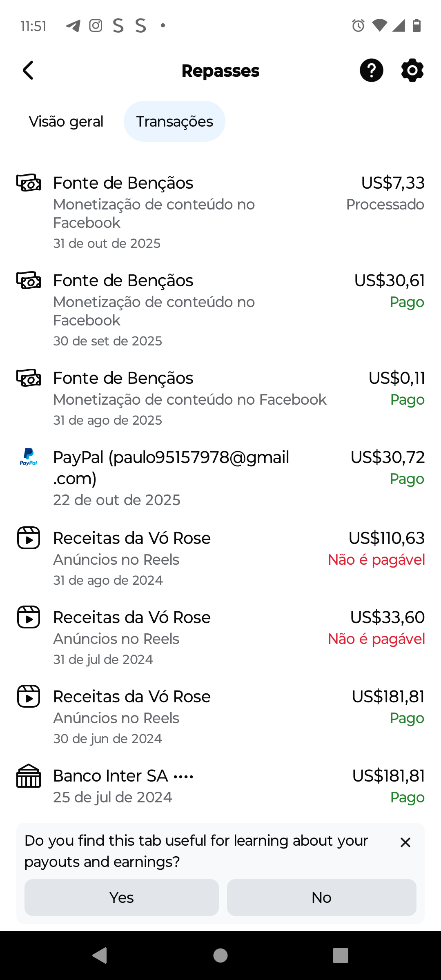
Task: Tap the back arrow icon
Action: pyautogui.click(x=28, y=71)
